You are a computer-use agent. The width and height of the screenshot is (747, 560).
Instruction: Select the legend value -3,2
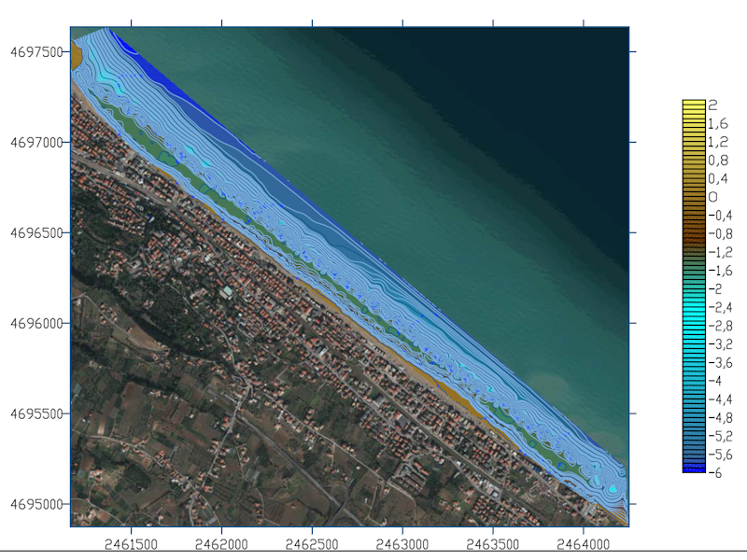click(x=720, y=344)
